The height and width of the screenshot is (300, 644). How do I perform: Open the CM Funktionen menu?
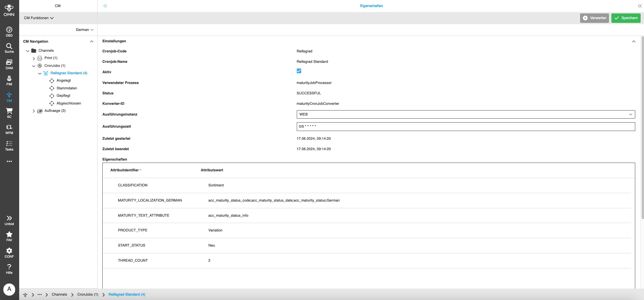coord(39,18)
